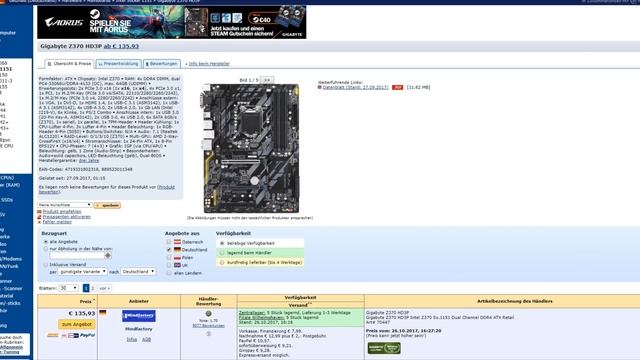
Task: Click the Preisagenten aktivieren link
Action: click(x=67, y=217)
